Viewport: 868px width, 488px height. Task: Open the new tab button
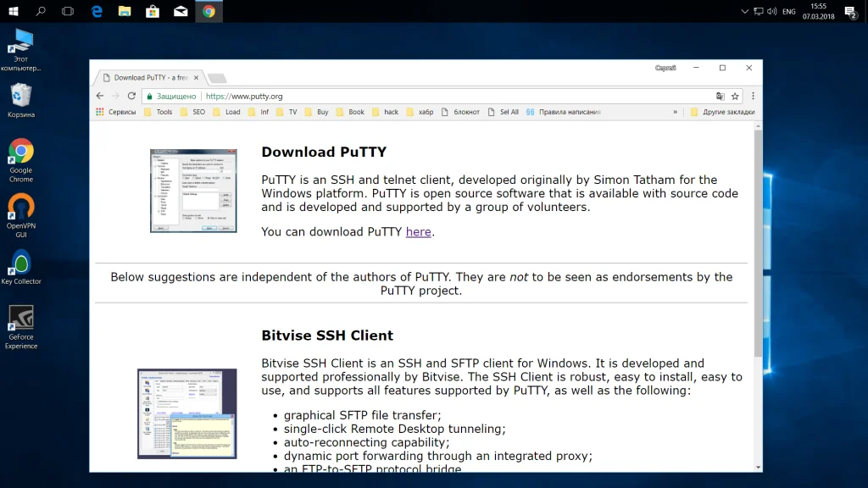[216, 78]
